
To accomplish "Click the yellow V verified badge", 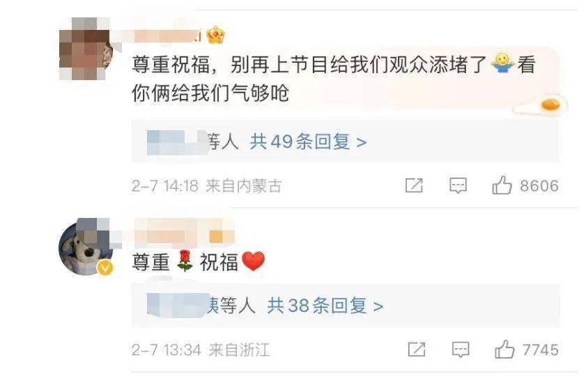I will pos(105,267).
